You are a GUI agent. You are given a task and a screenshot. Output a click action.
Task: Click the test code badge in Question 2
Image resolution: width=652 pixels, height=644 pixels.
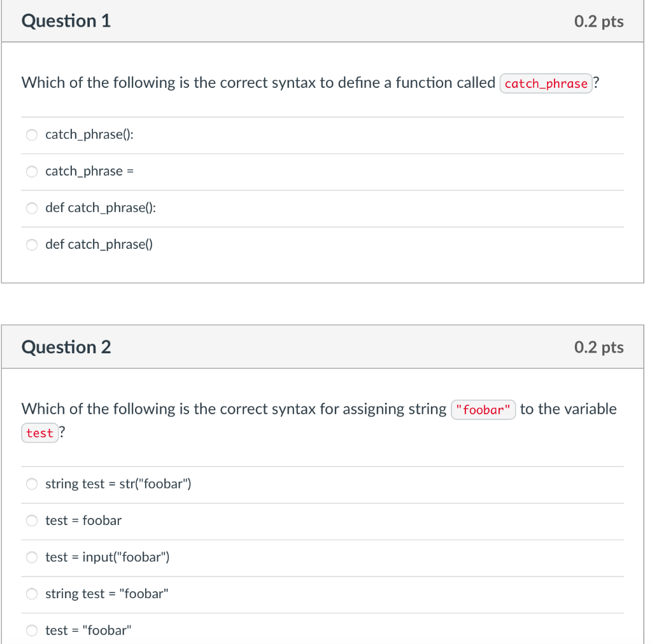point(39,433)
